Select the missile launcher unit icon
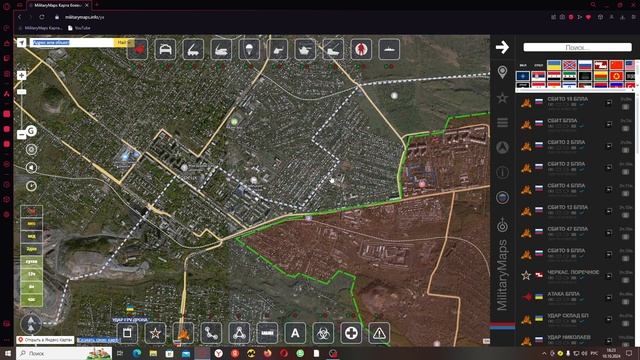Viewport: 640px width, 360px height. (x=193, y=49)
